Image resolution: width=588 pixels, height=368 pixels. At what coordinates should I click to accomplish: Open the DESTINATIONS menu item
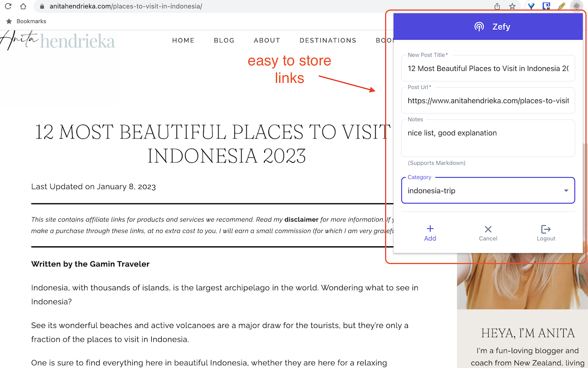328,40
